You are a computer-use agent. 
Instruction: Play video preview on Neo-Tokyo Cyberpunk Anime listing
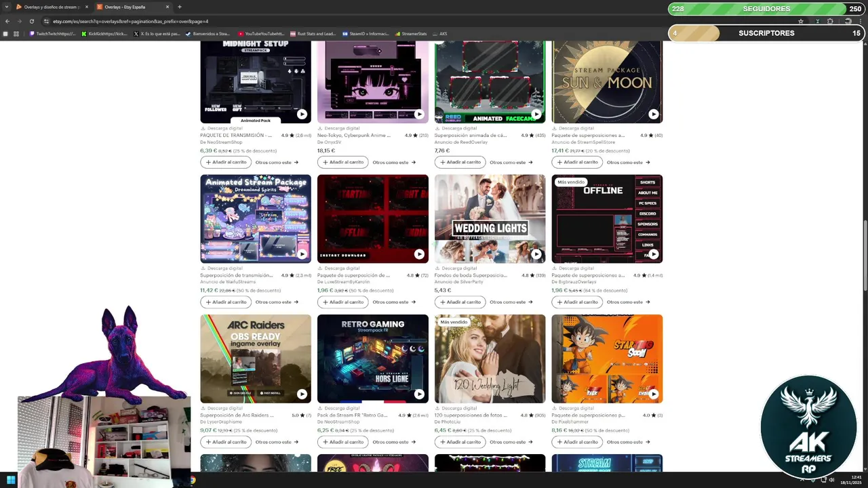click(419, 114)
